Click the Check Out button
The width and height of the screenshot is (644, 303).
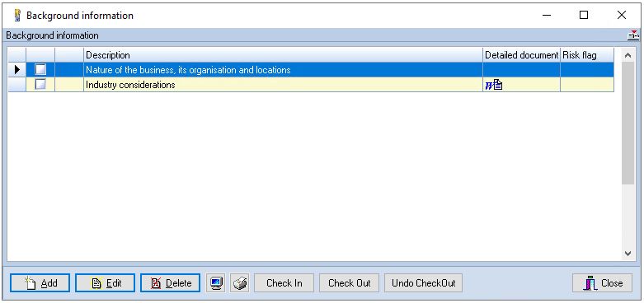(350, 283)
